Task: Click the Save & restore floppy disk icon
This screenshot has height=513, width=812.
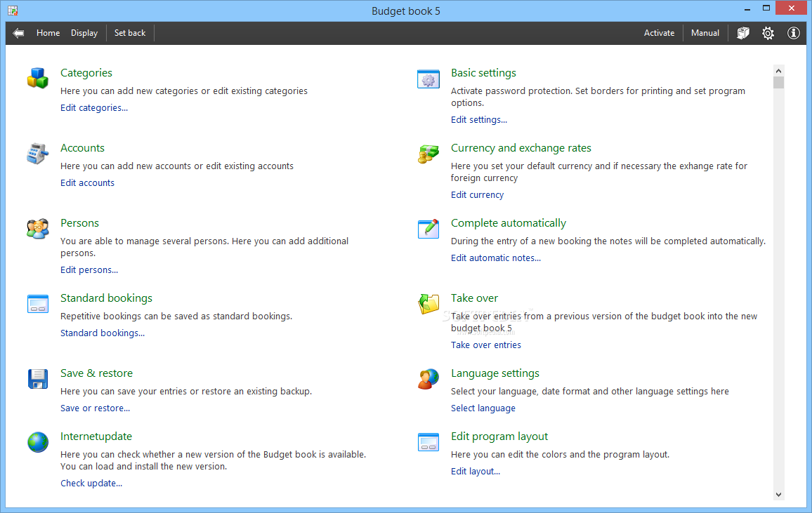Action: coord(38,378)
